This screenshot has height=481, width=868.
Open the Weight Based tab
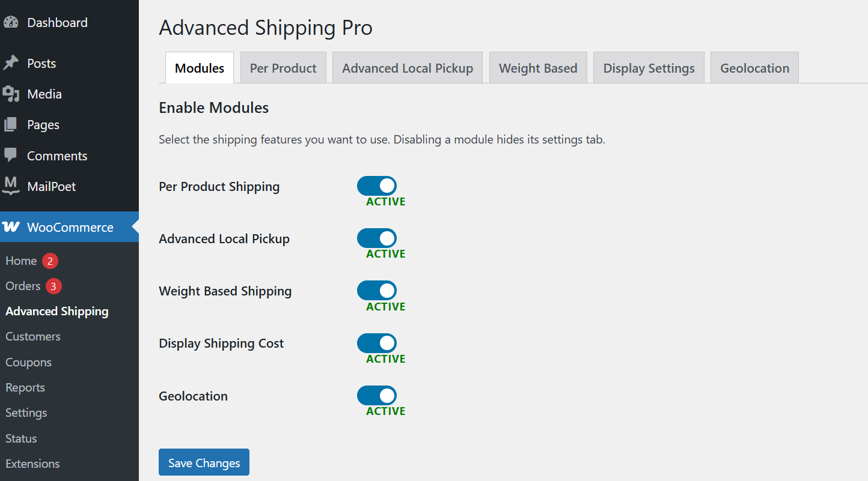coord(538,68)
